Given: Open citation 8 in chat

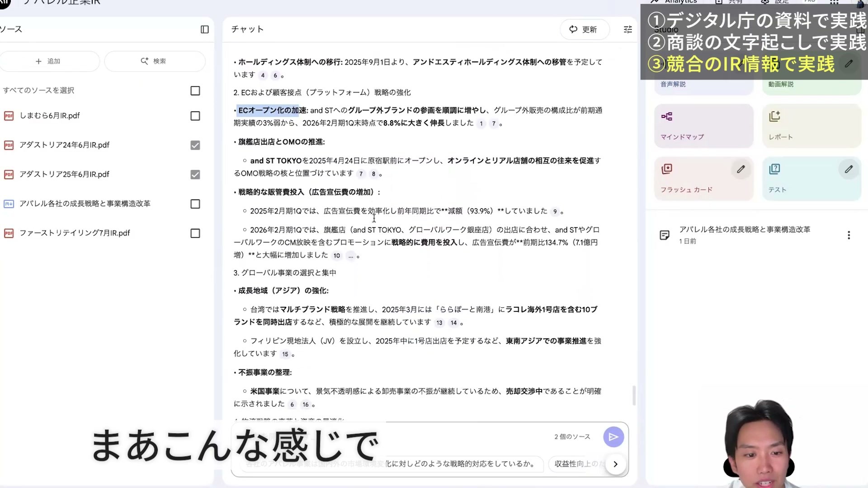Looking at the screenshot, I should coord(373,174).
